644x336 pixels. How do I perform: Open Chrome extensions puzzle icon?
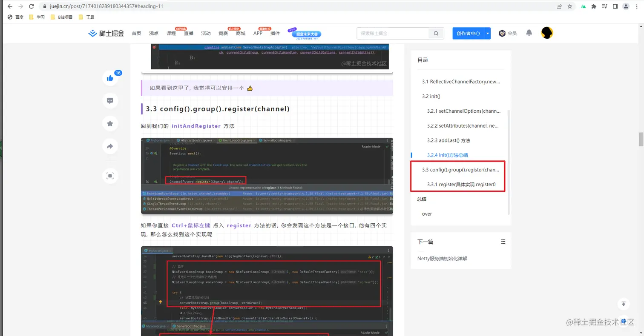[594, 6]
